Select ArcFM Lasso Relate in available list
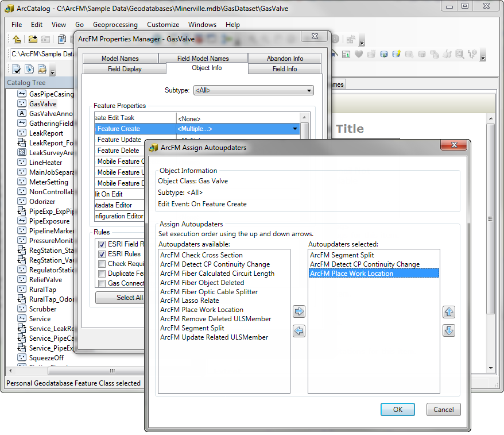 pos(189,301)
